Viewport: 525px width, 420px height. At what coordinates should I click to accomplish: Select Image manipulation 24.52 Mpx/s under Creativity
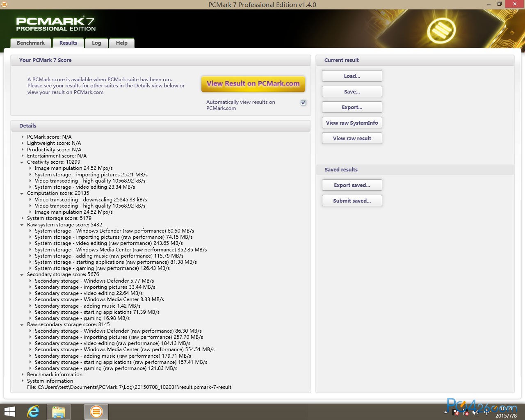[74, 168]
